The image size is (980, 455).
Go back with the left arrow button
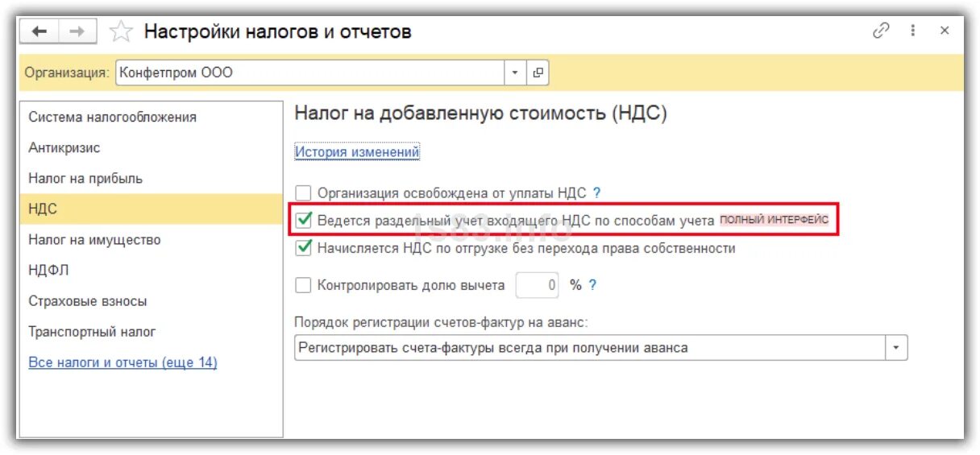39,31
